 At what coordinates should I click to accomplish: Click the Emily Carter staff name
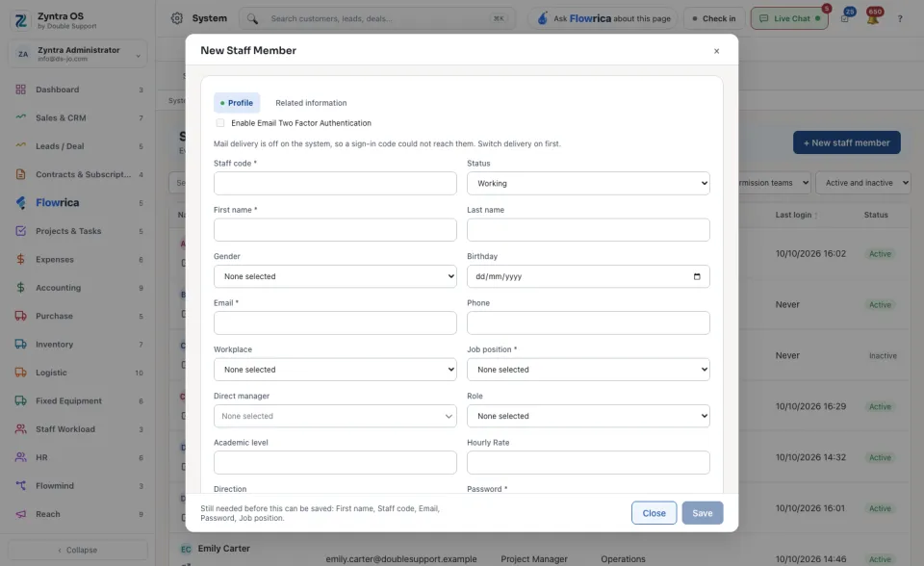coord(224,549)
